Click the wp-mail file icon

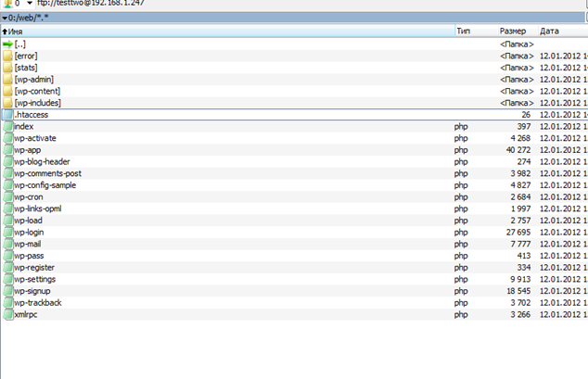[x=7, y=245]
